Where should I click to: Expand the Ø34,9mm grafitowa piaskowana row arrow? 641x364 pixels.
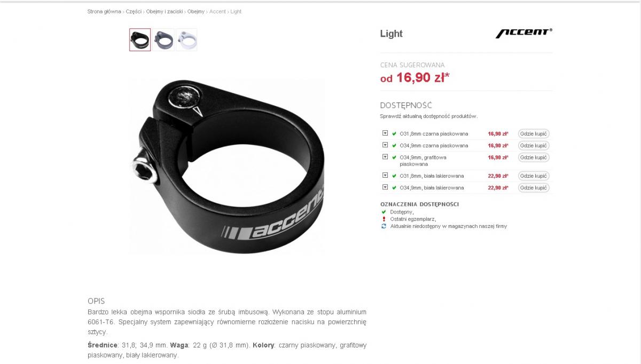[385, 157]
